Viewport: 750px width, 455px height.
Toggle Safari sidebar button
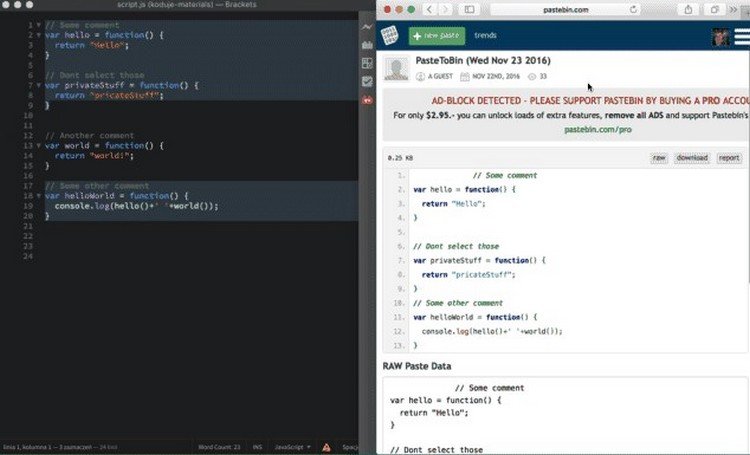point(470,9)
